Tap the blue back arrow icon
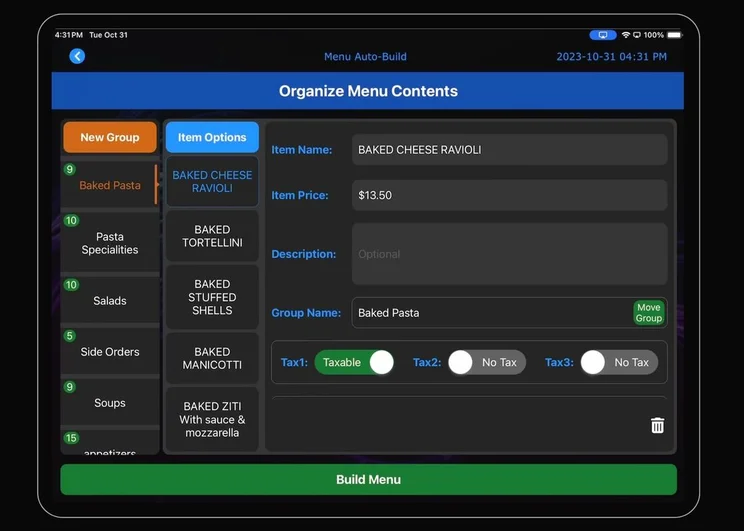Image resolution: width=744 pixels, height=531 pixels. (77, 56)
